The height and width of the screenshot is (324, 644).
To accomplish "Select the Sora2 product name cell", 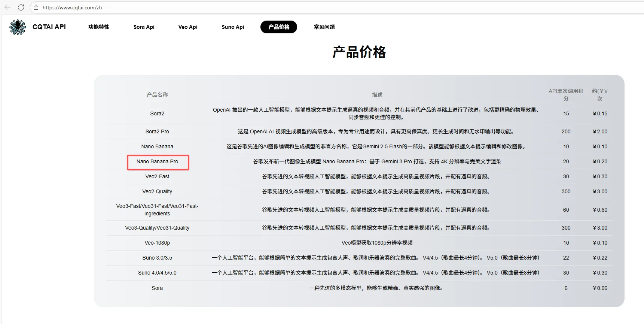I will (157, 113).
